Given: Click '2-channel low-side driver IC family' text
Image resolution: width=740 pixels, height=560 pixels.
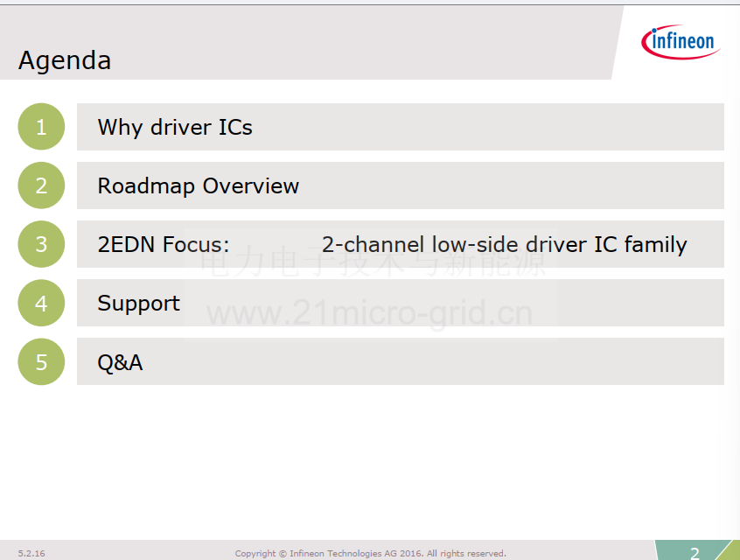Looking at the screenshot, I should click(x=505, y=245).
